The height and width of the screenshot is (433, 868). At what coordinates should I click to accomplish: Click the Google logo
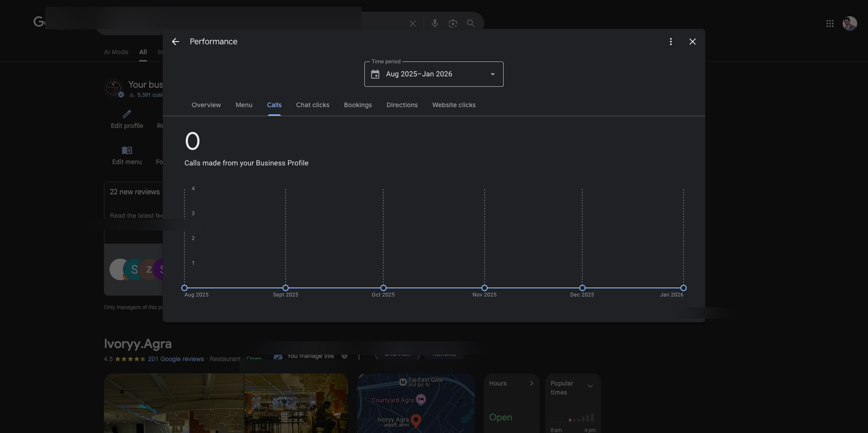pos(39,22)
